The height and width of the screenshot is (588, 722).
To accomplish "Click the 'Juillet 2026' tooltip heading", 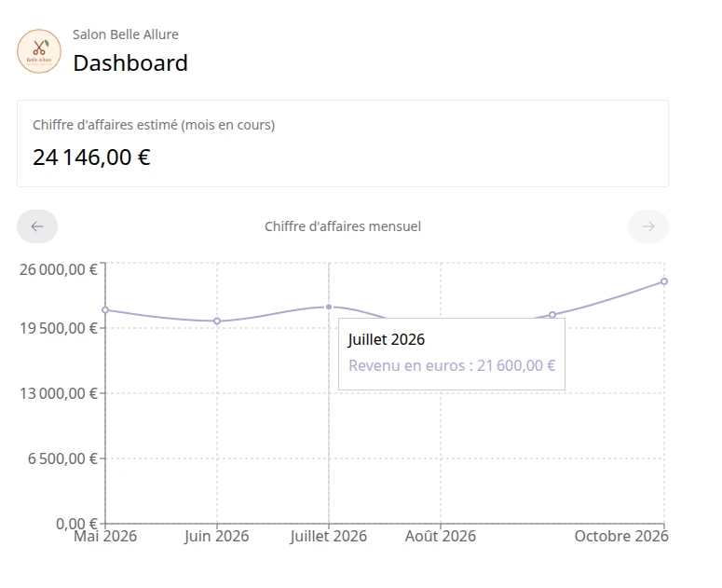I will tap(387, 339).
